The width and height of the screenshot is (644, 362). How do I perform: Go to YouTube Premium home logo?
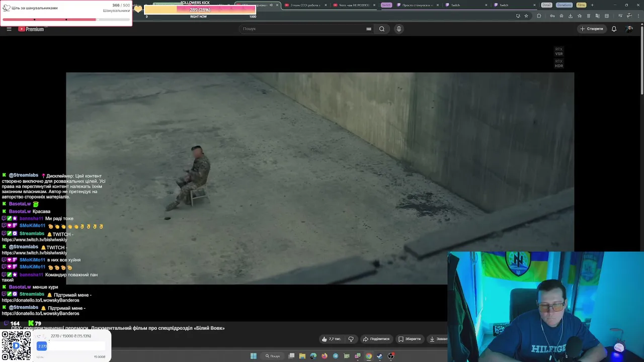[31, 29]
